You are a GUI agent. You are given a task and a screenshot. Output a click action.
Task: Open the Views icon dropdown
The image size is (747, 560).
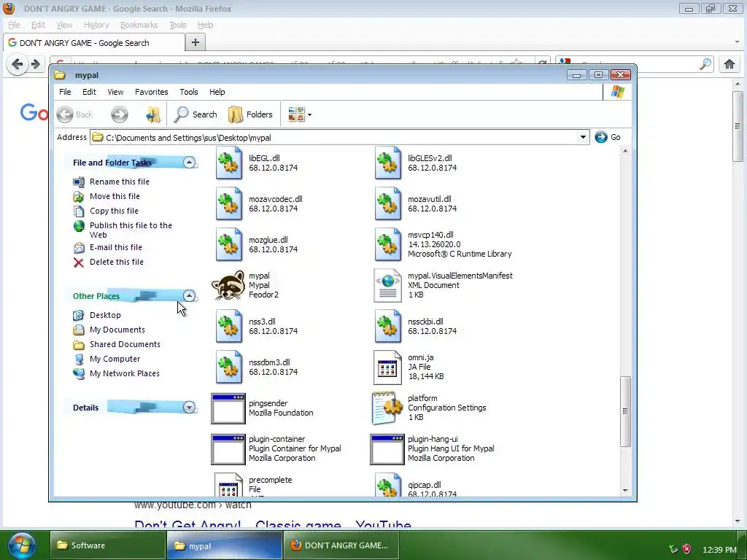click(x=300, y=114)
